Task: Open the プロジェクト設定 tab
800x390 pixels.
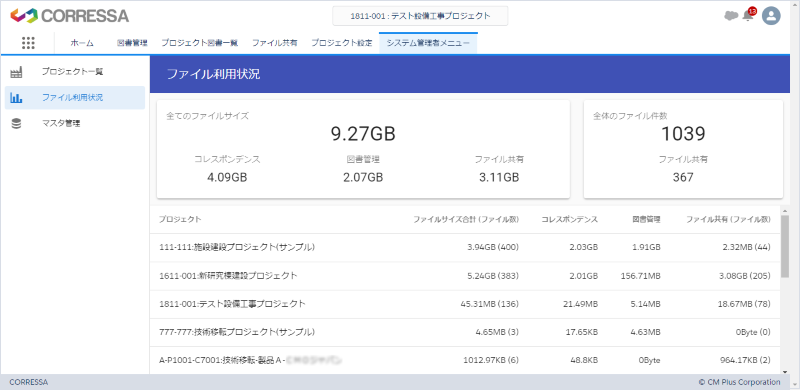Action: click(342, 43)
